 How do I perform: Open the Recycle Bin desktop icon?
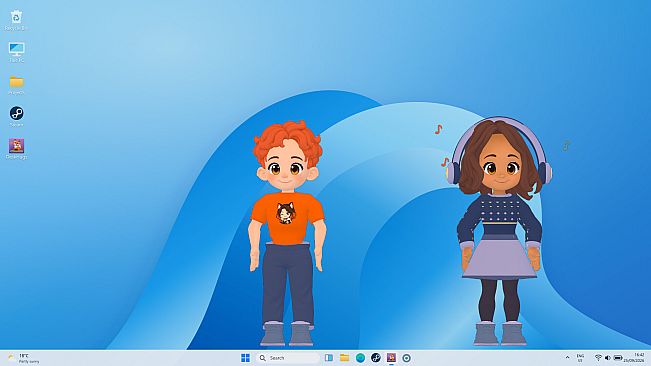pyautogui.click(x=16, y=20)
